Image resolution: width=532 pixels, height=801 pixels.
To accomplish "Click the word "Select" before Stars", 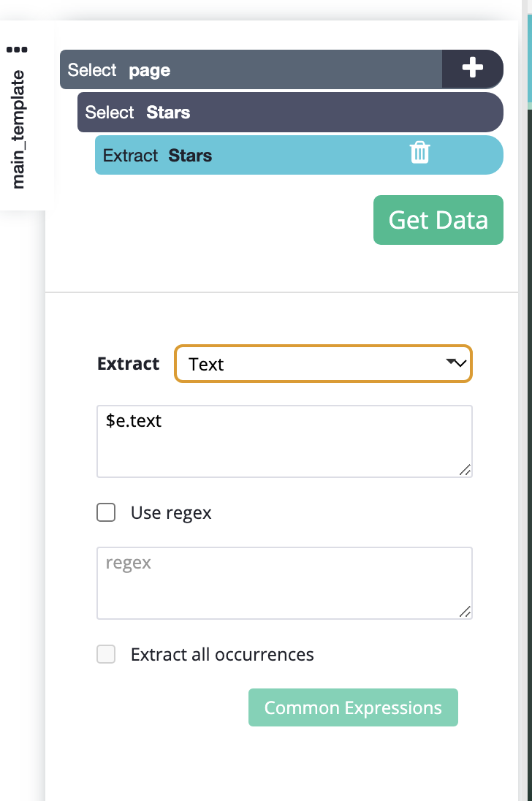I will (x=110, y=113).
